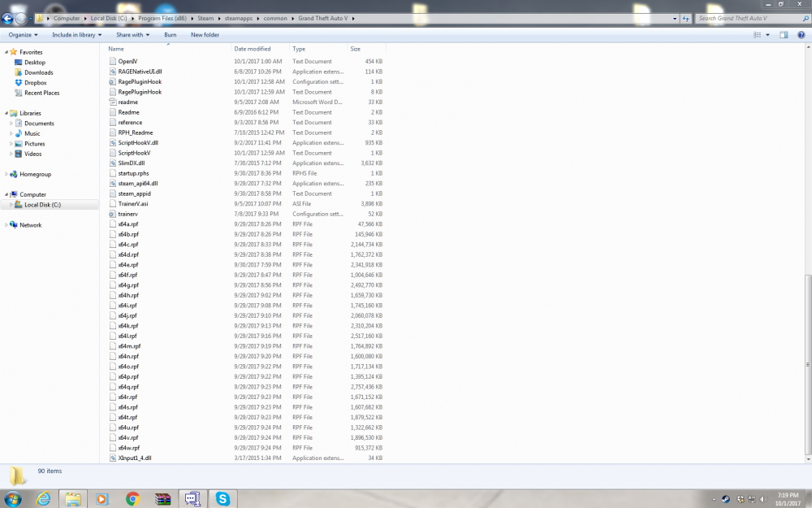This screenshot has width=812, height=508.
Task: Expand the Homegroup tree node
Action: click(x=6, y=174)
